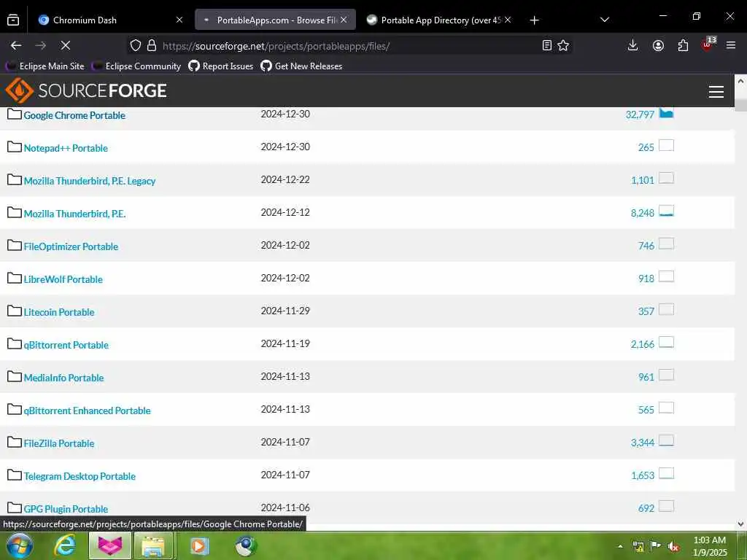This screenshot has width=747, height=560.
Task: Open the Eclipse Community bookmark
Action: pyautogui.click(x=136, y=66)
